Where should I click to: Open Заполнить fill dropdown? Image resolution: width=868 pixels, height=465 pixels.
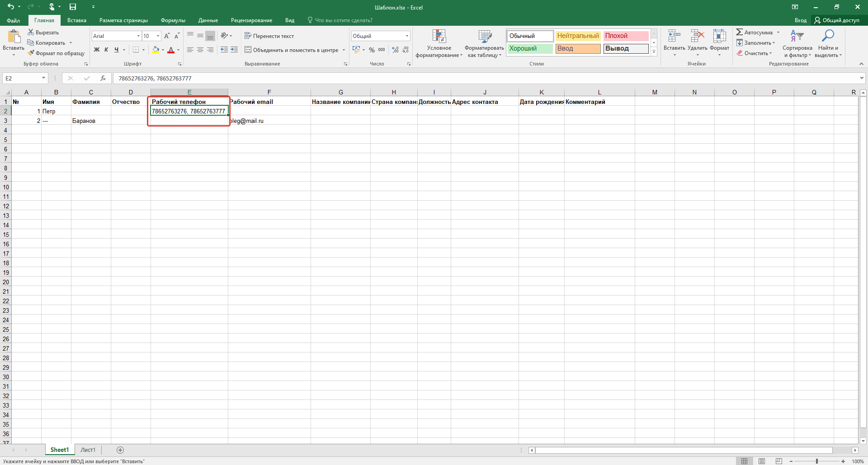click(x=756, y=43)
